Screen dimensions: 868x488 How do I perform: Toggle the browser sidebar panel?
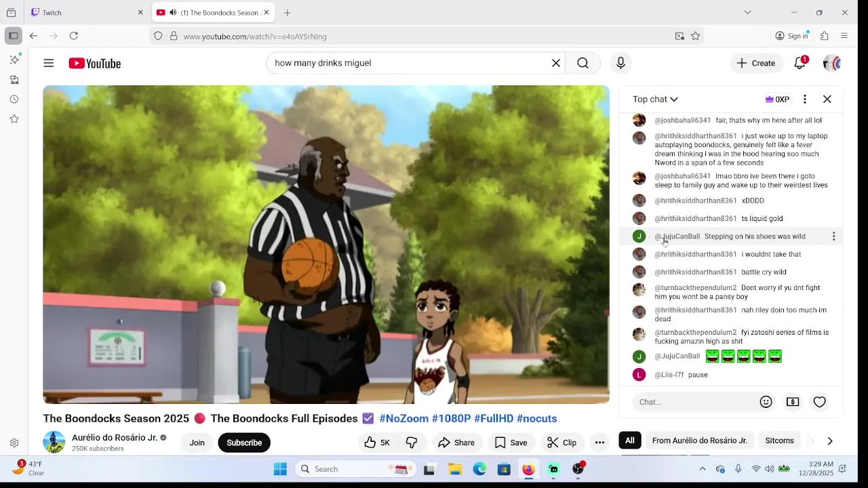pos(13,36)
